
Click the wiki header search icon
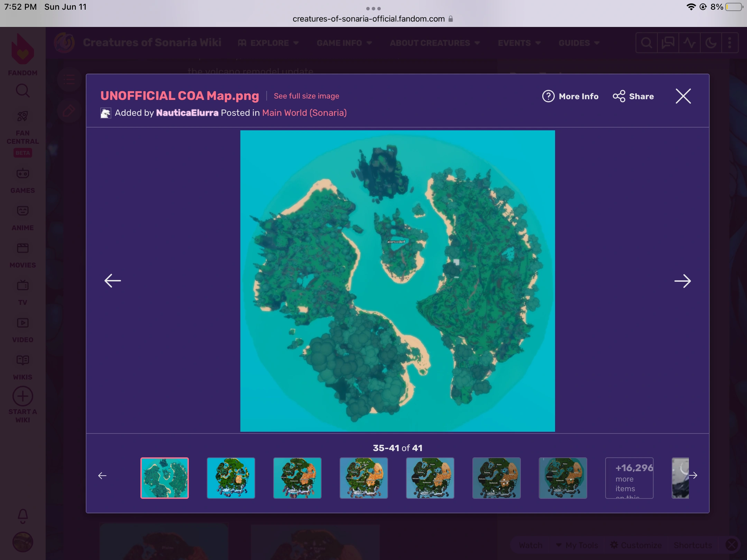(x=646, y=43)
